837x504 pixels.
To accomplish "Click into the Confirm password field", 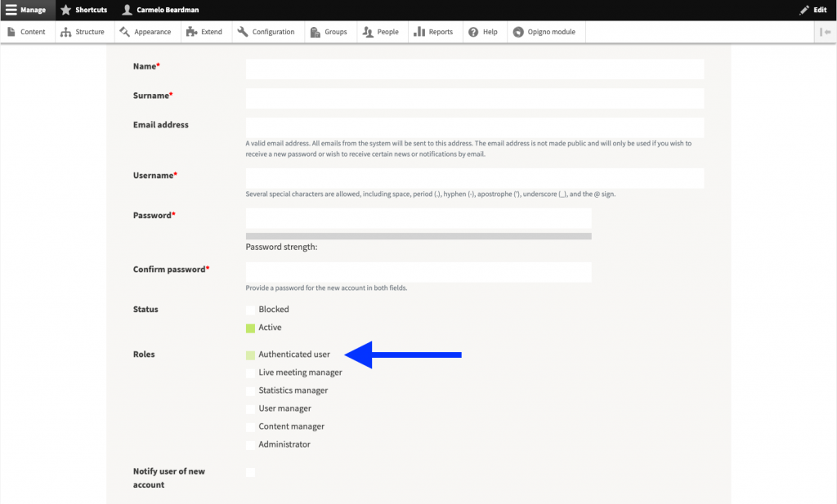I will pos(418,272).
